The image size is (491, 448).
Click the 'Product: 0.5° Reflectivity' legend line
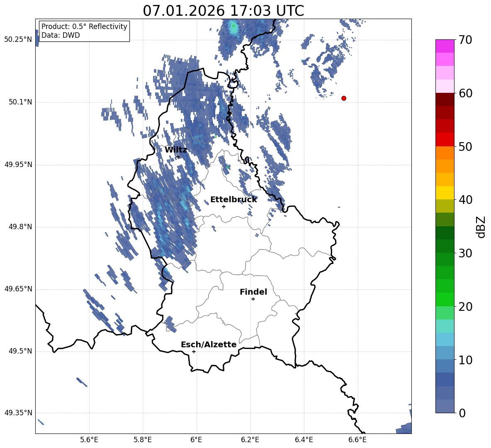pyautogui.click(x=84, y=26)
